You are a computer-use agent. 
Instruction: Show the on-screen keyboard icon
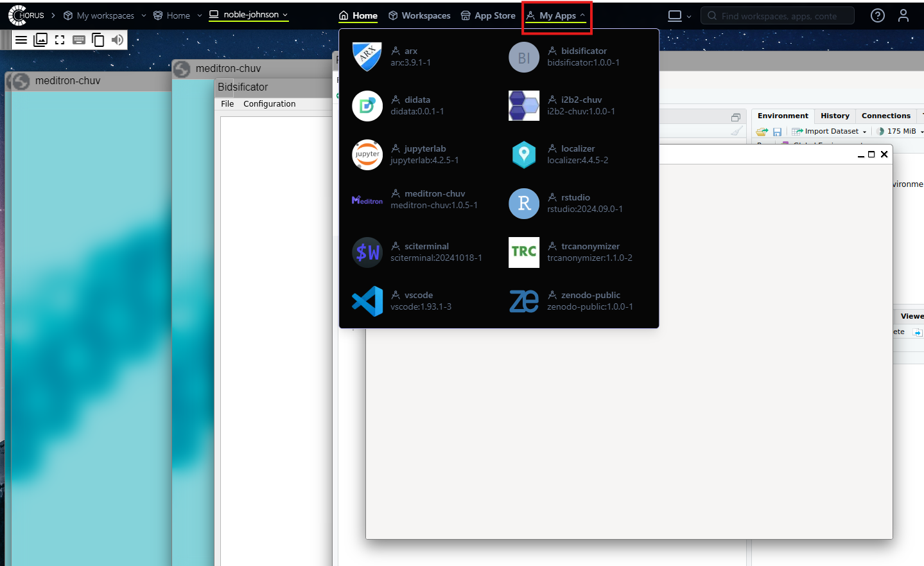[79, 40]
